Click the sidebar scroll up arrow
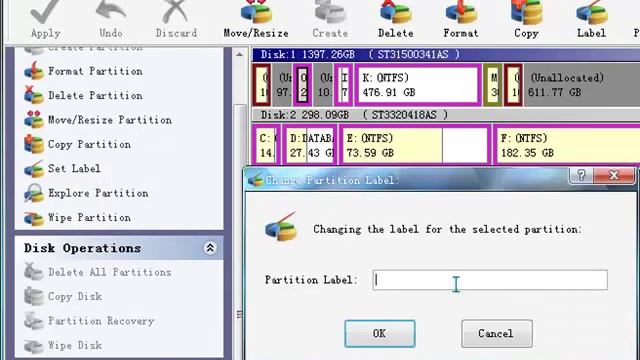Screen dimensions: 640x360 tap(240, 55)
